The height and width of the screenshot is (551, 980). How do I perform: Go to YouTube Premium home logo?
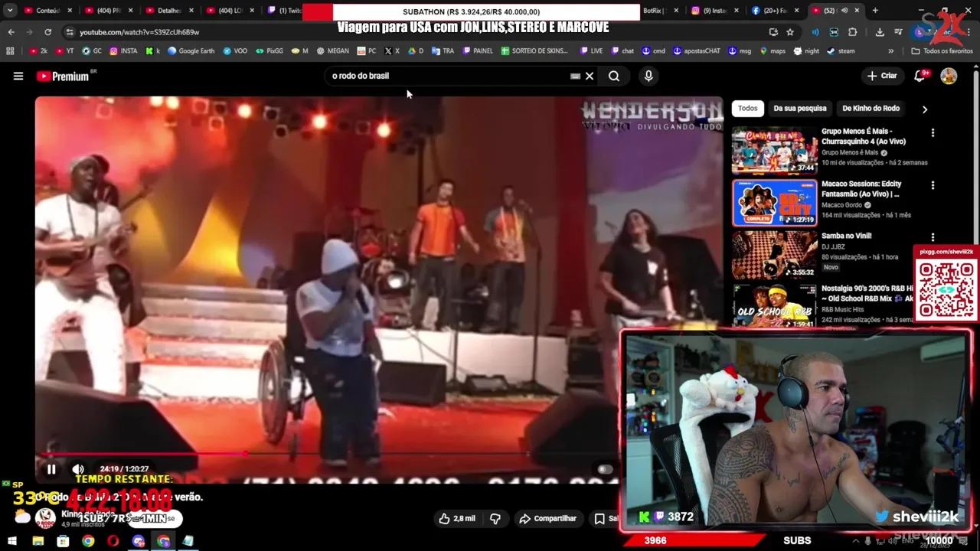(x=62, y=76)
